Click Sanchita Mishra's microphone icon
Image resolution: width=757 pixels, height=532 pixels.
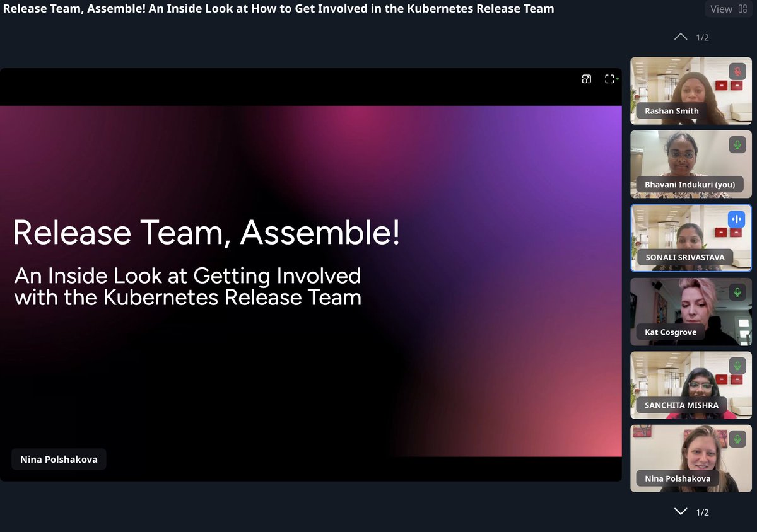(x=737, y=366)
